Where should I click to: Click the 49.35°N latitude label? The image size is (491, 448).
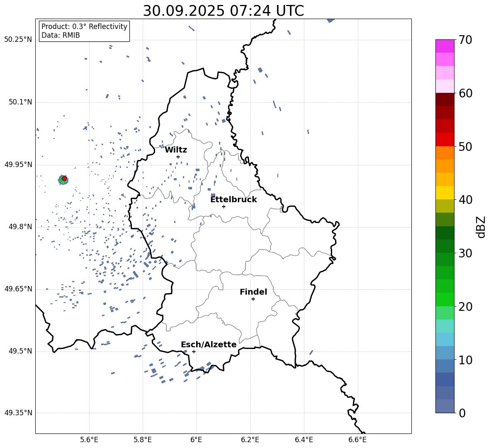(18, 413)
